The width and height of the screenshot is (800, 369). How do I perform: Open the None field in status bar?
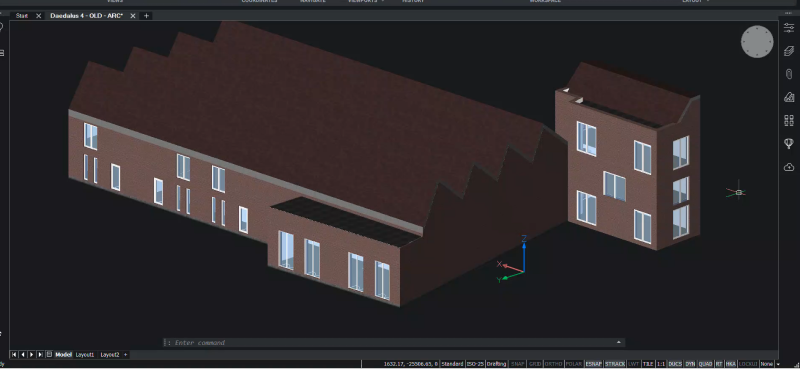[x=766, y=364]
